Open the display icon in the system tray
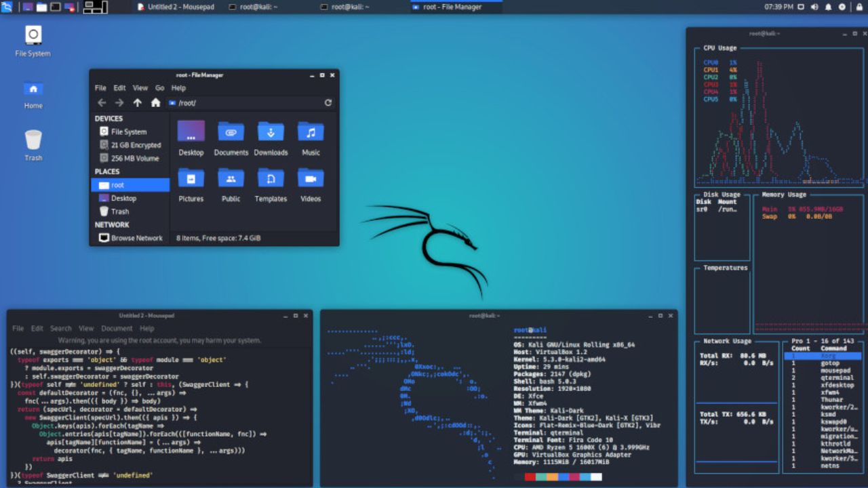868x488 pixels. (802, 7)
